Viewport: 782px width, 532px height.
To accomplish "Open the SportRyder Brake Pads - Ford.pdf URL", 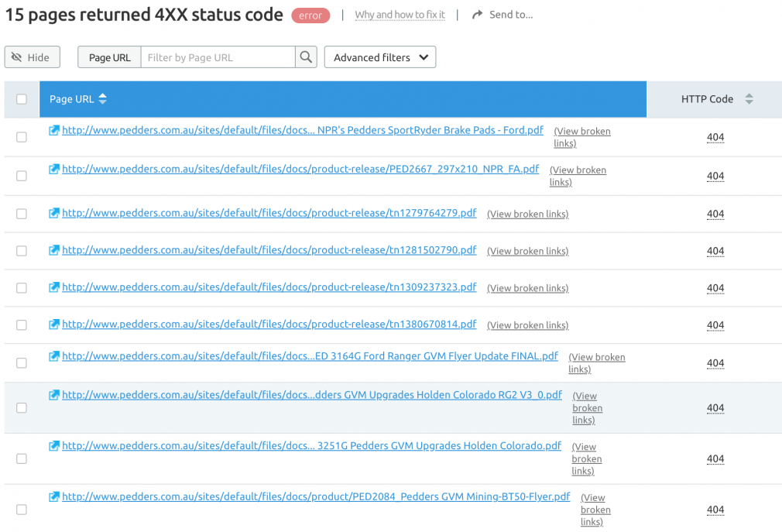I will click(x=303, y=130).
